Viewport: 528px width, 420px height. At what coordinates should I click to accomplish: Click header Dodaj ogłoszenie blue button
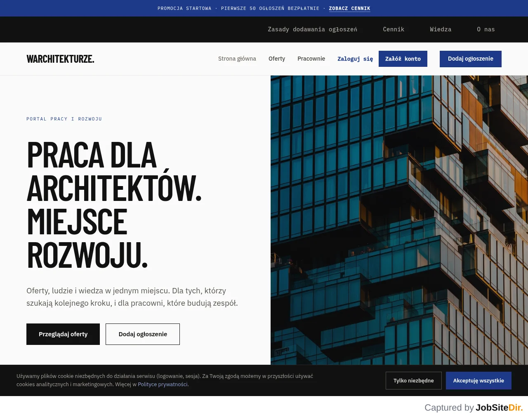[471, 59]
